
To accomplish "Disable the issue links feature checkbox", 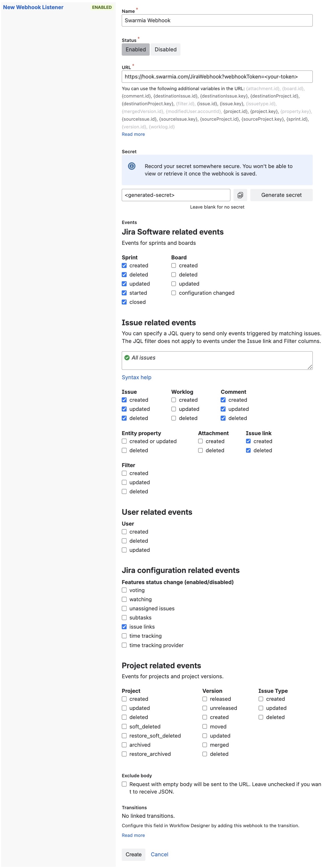I will pyautogui.click(x=124, y=627).
